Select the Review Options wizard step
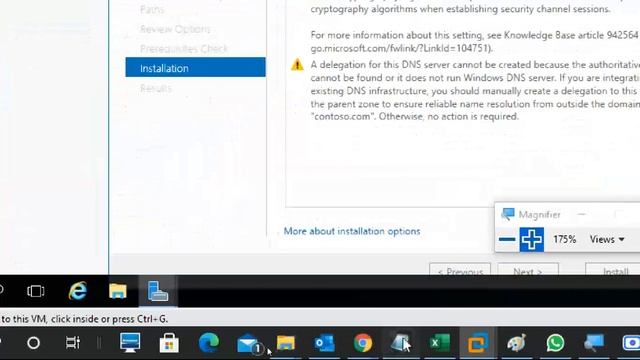This screenshot has height=360, width=640. click(175, 29)
